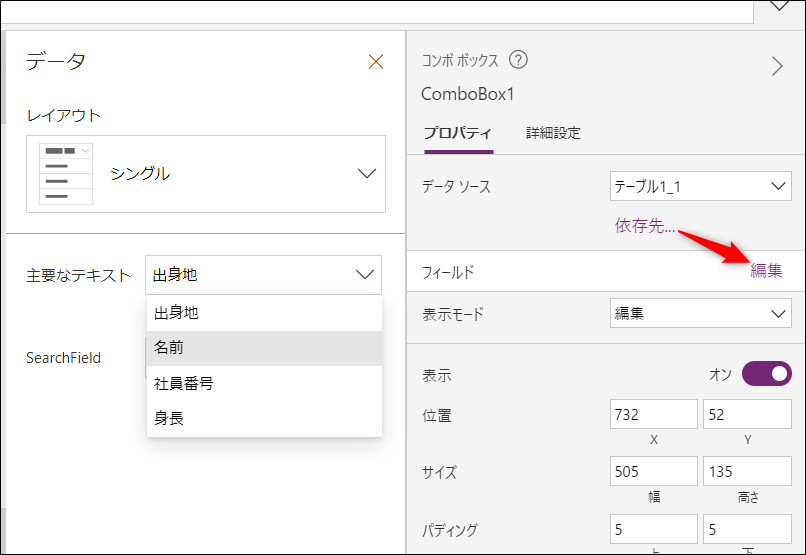The width and height of the screenshot is (806, 555).
Task: Click the ComboBox1 control name
Action: (467, 94)
